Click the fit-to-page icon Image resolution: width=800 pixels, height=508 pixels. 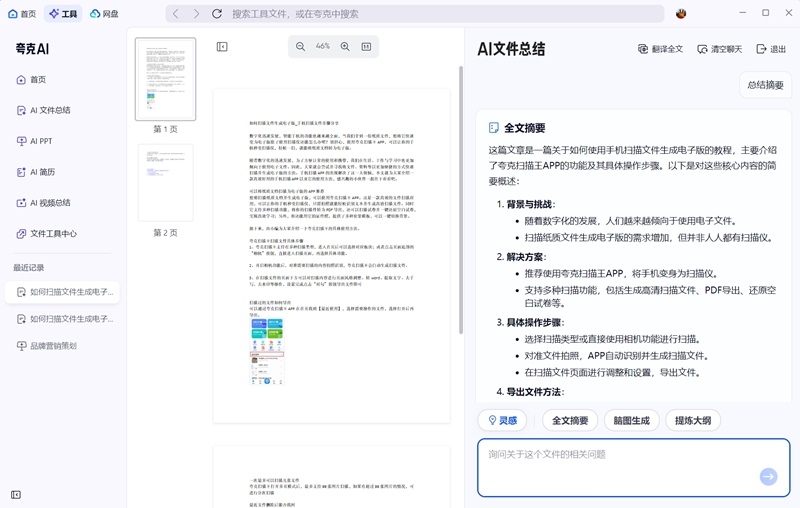click(x=366, y=46)
